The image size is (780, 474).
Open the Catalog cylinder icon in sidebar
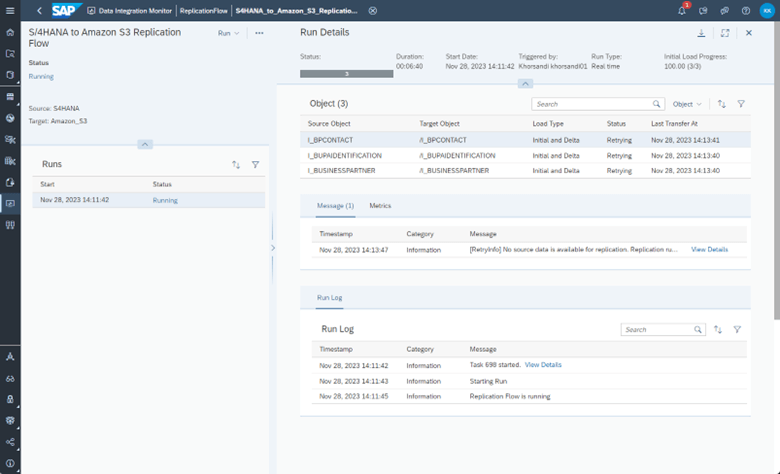pyautogui.click(x=10, y=75)
